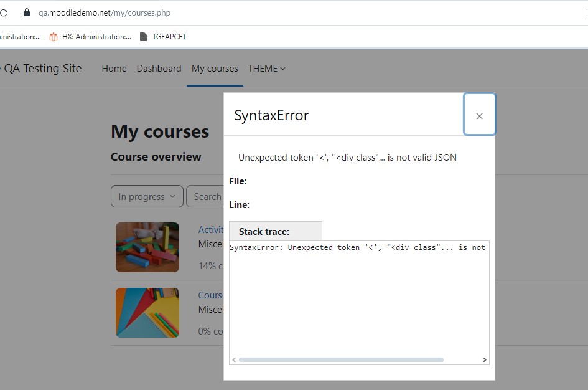Click the HX Administration bookmark favicon

[54, 36]
